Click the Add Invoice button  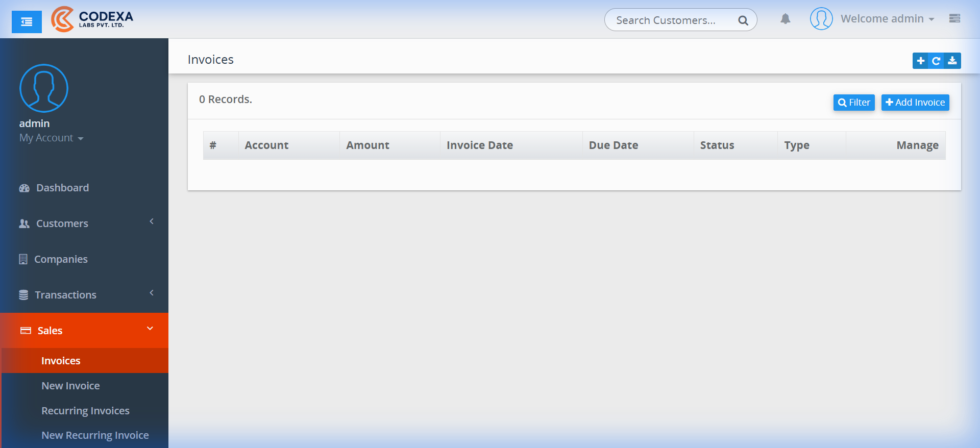[x=915, y=103]
